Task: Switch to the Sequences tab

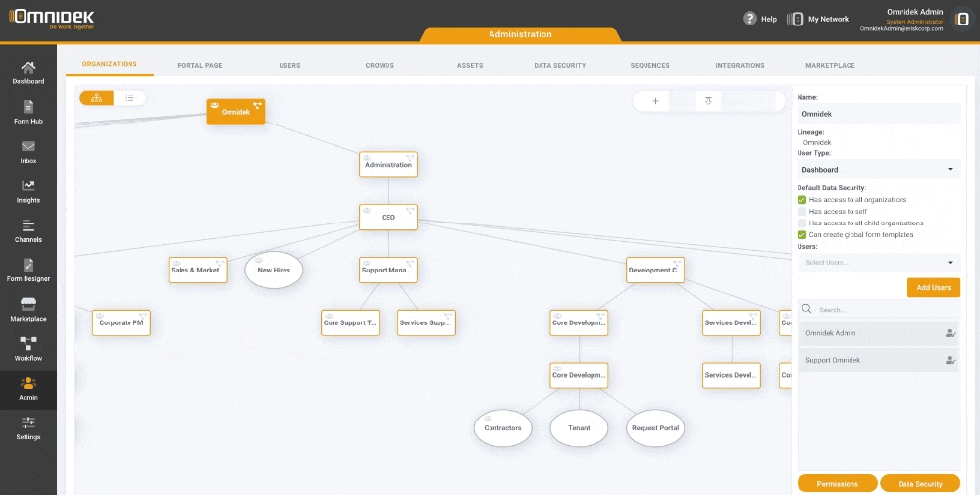Action: [649, 65]
